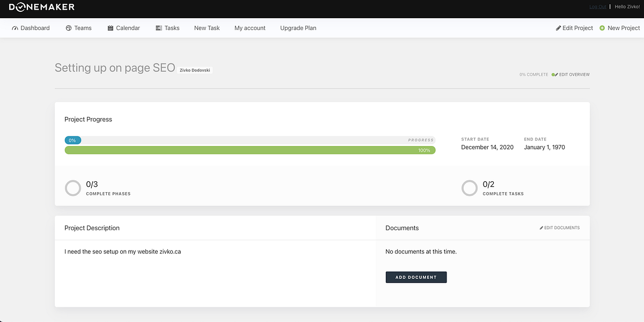Open Upgrade Plan page
The width and height of the screenshot is (644, 322).
pos(298,28)
